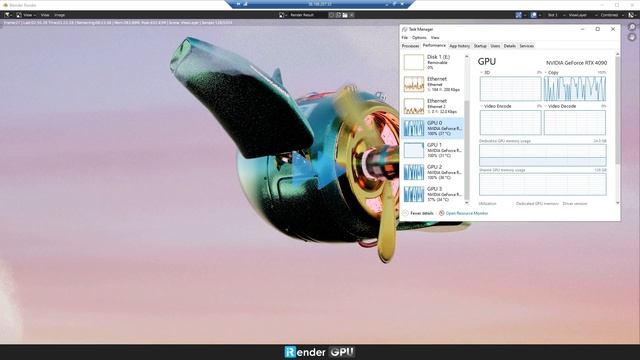
Task: Click the NVIDIA GeForce RTX 4090 label
Action: [576, 63]
